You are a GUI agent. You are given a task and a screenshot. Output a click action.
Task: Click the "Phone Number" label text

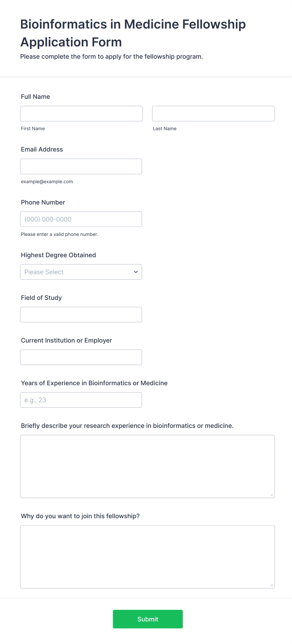pos(43,202)
